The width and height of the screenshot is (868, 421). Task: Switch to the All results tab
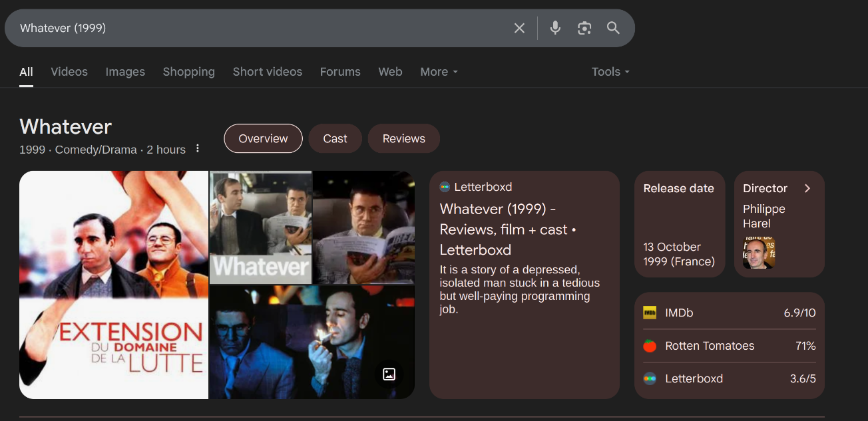coord(26,72)
